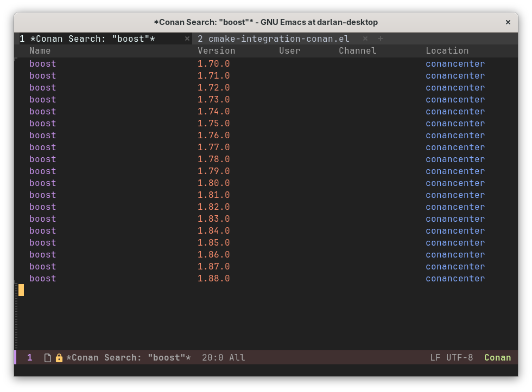Select version 1.86.0 cell
532x392 pixels.
214,254
